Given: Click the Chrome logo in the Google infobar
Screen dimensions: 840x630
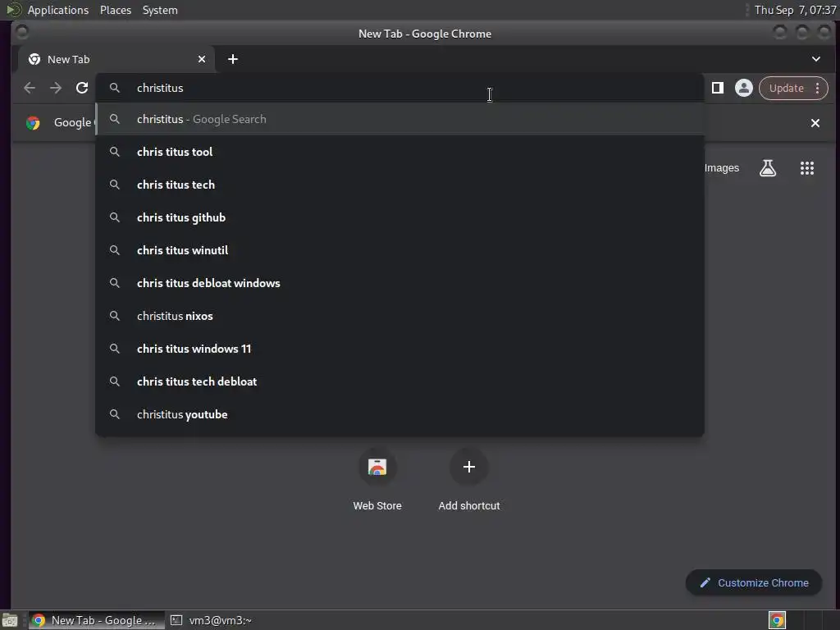Looking at the screenshot, I should (x=33, y=123).
